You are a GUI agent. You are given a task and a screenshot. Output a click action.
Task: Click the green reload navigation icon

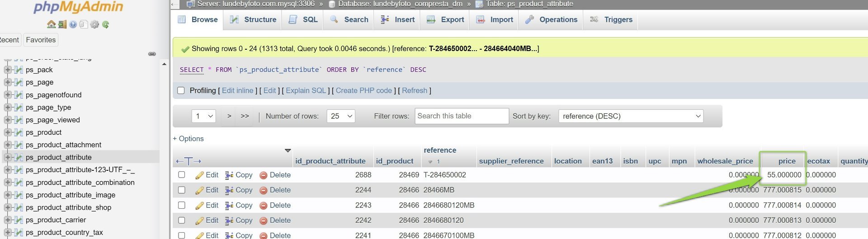(105, 24)
